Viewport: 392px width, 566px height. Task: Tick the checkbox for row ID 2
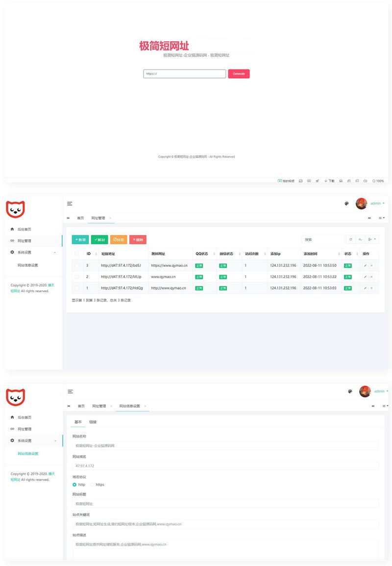pos(76,277)
